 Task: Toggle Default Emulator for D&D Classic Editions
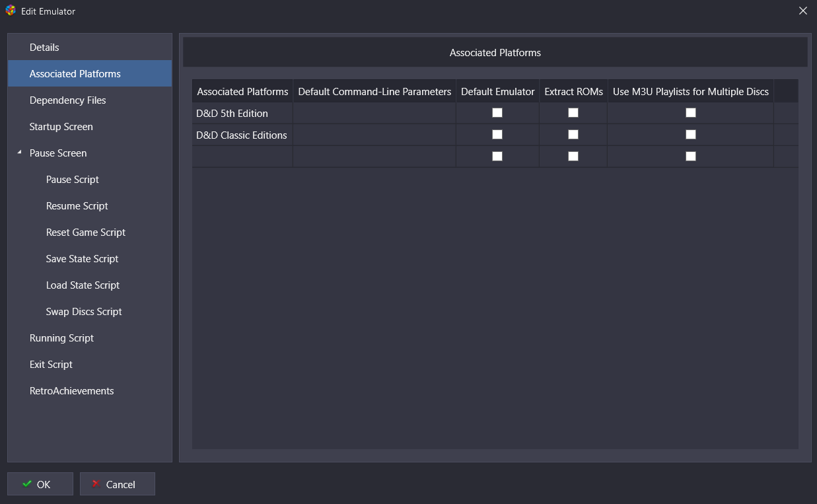tap(497, 135)
